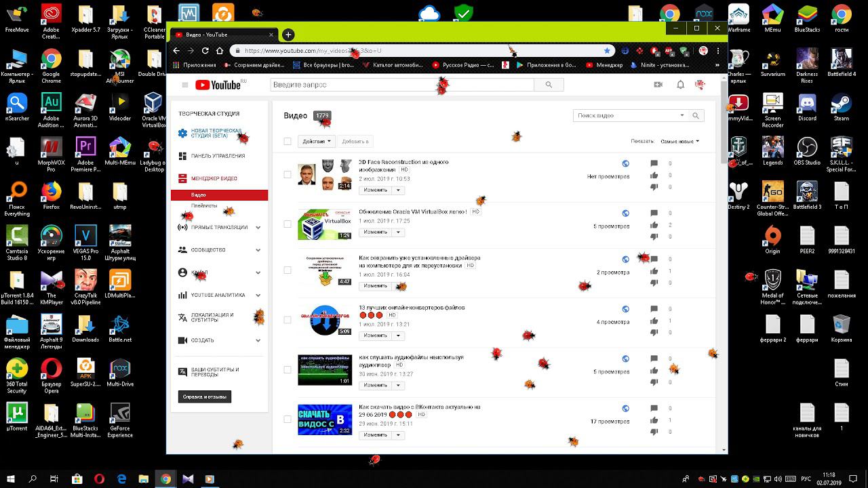This screenshot has width=868, height=488.
Task: Open the create video camera icon
Action: pyautogui.click(x=658, y=85)
